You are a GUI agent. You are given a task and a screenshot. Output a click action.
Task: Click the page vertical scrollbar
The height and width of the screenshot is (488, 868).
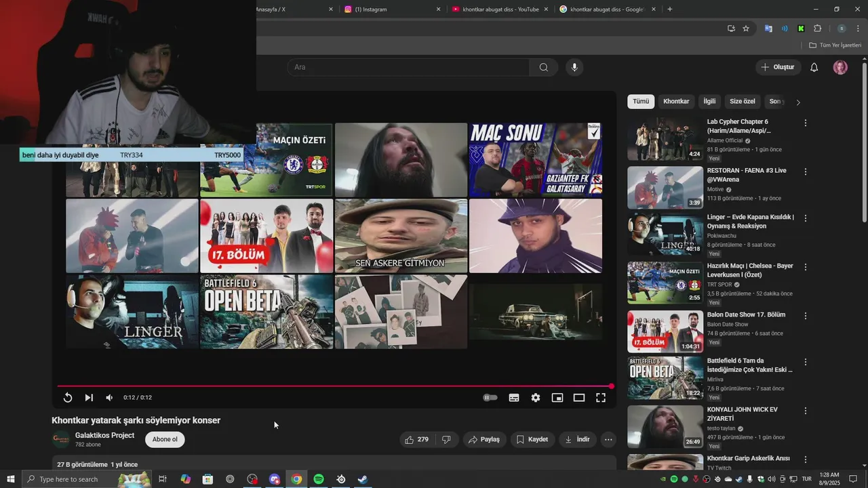(x=864, y=142)
